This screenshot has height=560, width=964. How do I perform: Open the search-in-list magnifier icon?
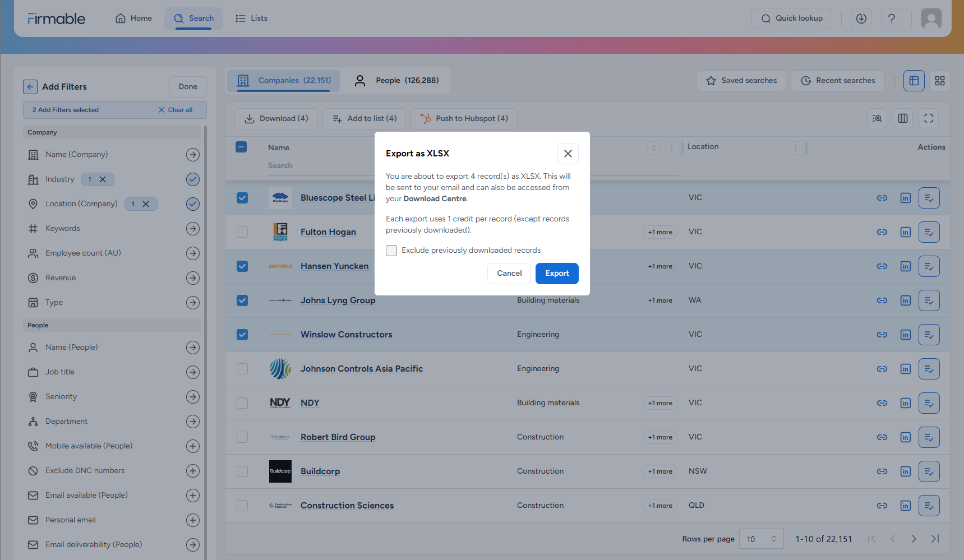click(877, 118)
